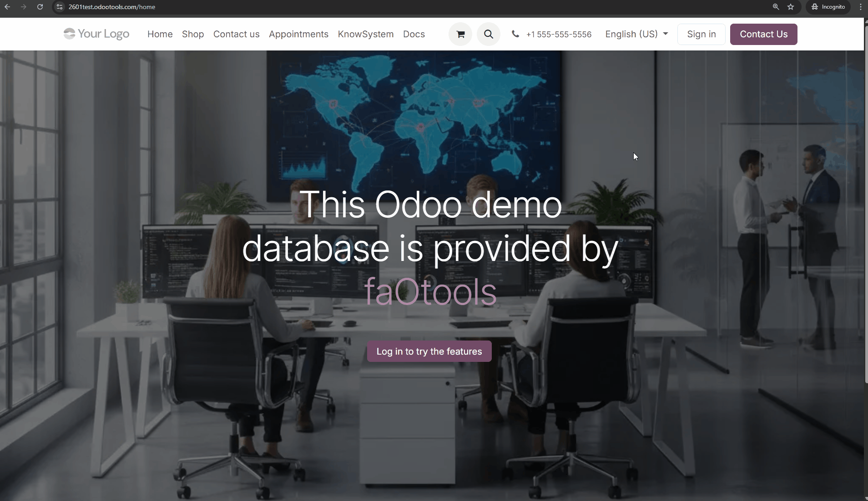This screenshot has width=868, height=501.
Task: Bookmark this page with star icon
Action: (x=791, y=7)
